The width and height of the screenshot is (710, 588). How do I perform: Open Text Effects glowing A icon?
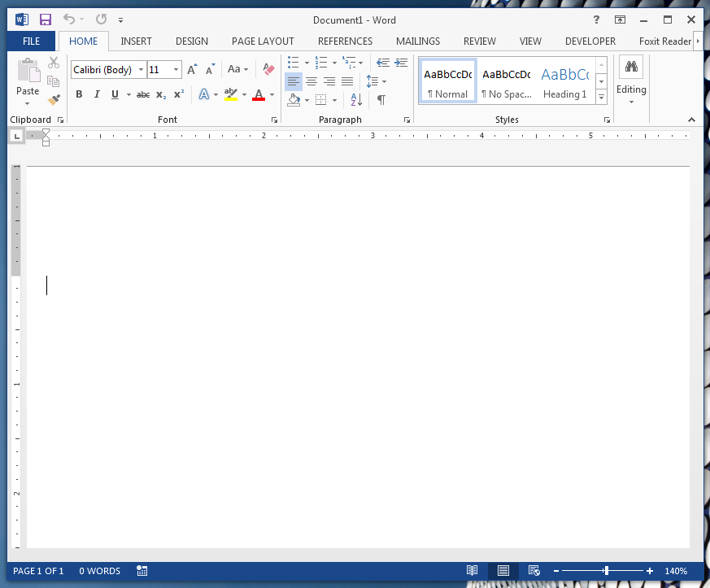click(204, 94)
